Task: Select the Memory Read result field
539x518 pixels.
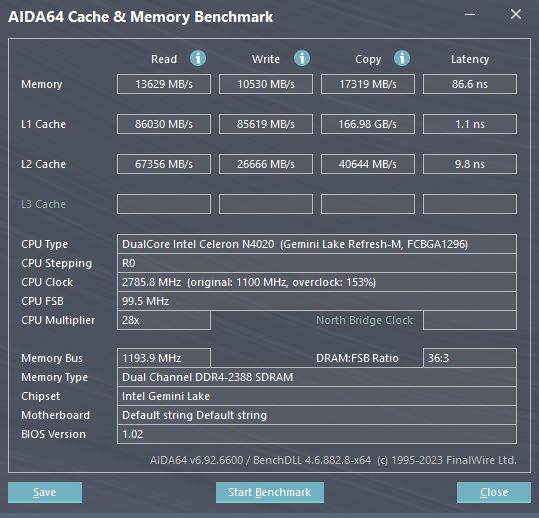Action: pos(164,84)
